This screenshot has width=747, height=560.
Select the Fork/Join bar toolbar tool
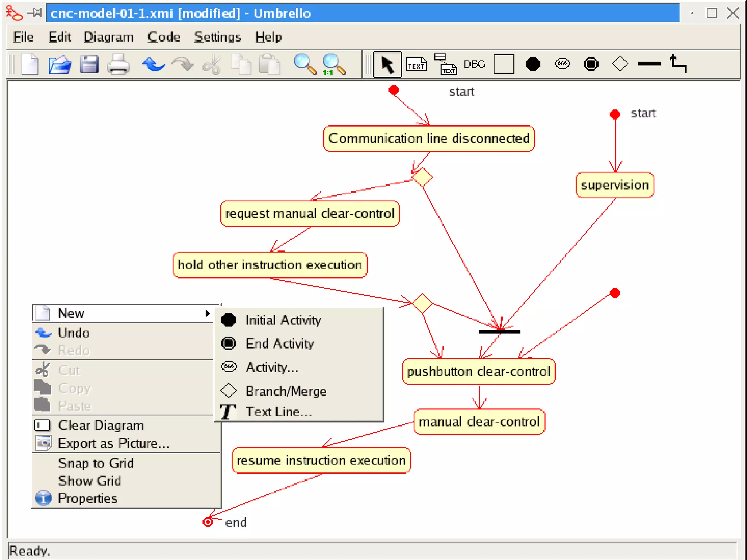(x=649, y=65)
